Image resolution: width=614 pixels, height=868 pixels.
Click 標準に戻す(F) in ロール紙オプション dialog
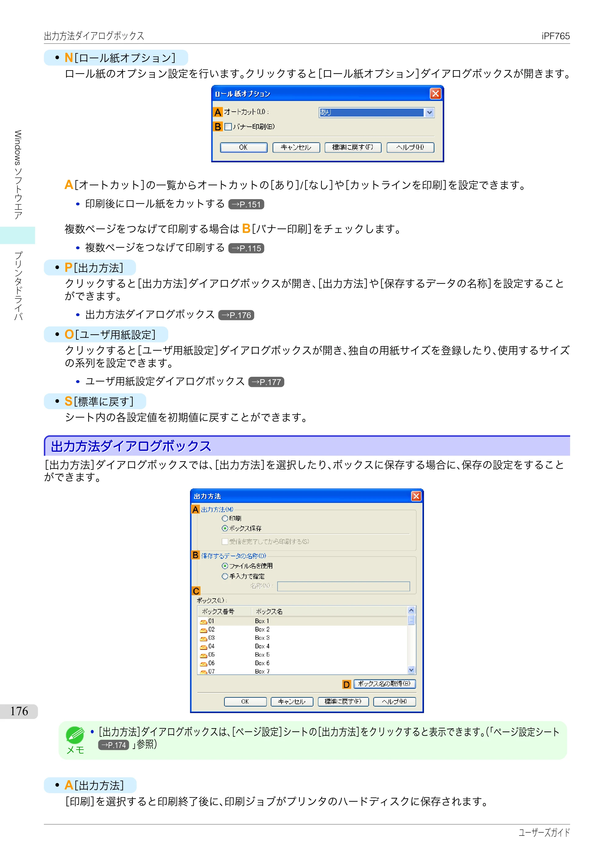tap(353, 148)
